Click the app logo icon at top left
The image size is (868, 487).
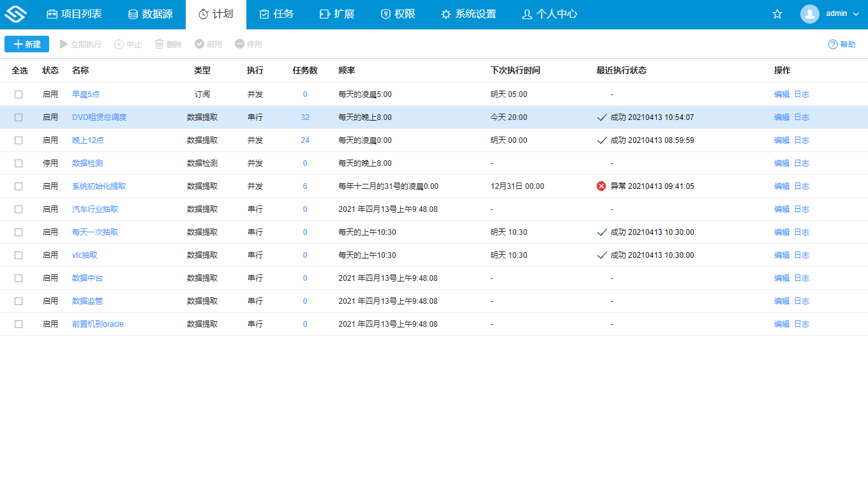click(x=16, y=13)
